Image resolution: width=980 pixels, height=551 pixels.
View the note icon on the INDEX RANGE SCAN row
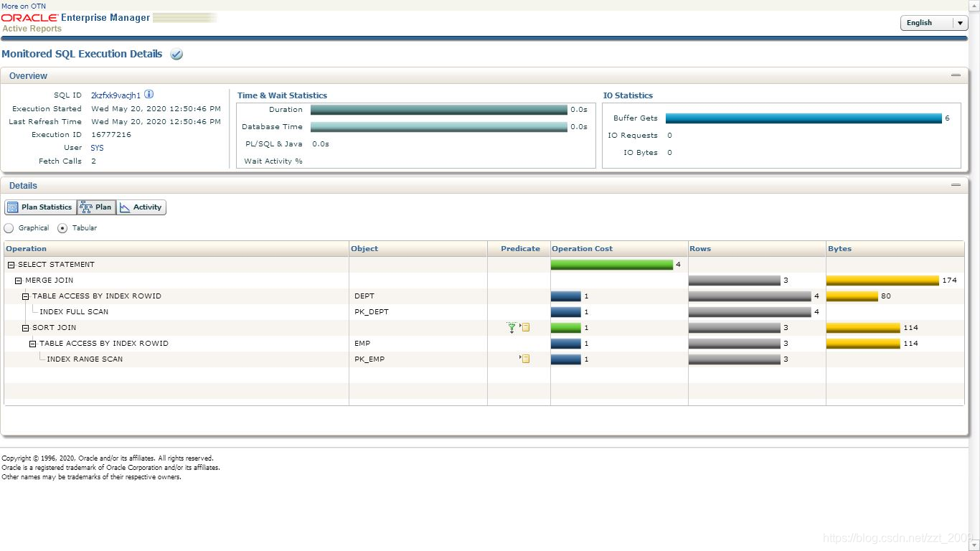click(525, 359)
